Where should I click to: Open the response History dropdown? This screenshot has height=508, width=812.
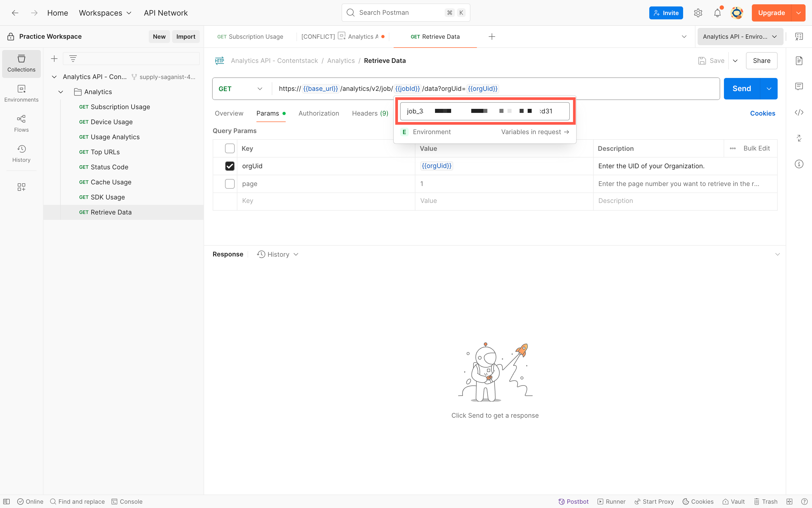tap(278, 254)
